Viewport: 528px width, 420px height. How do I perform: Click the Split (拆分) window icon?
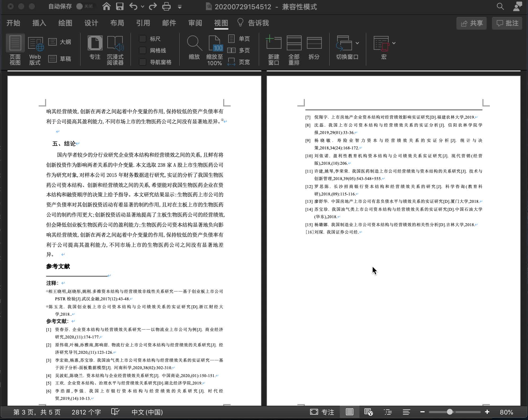314,43
